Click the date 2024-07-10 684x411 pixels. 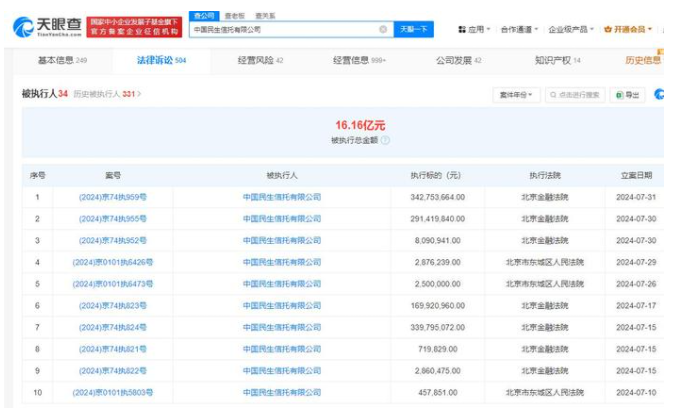[x=636, y=393]
